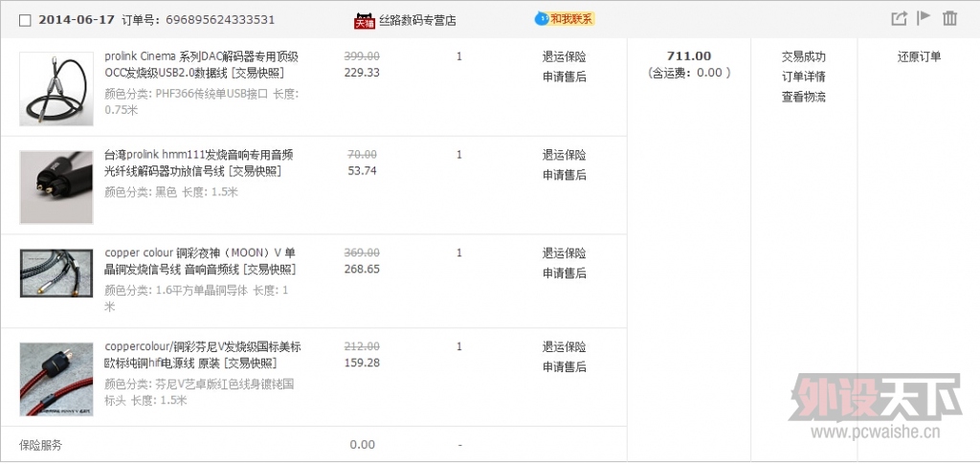Click price 268.65 of MOON cable

pyautogui.click(x=362, y=269)
